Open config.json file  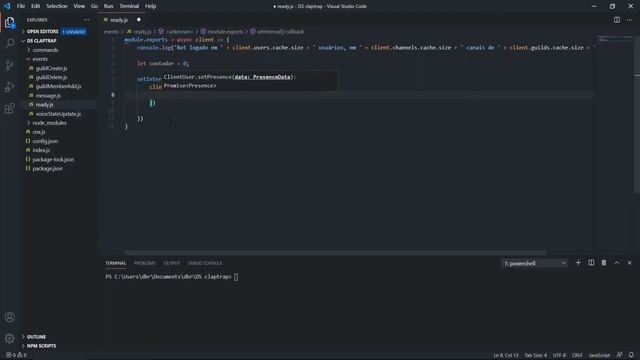point(45,141)
